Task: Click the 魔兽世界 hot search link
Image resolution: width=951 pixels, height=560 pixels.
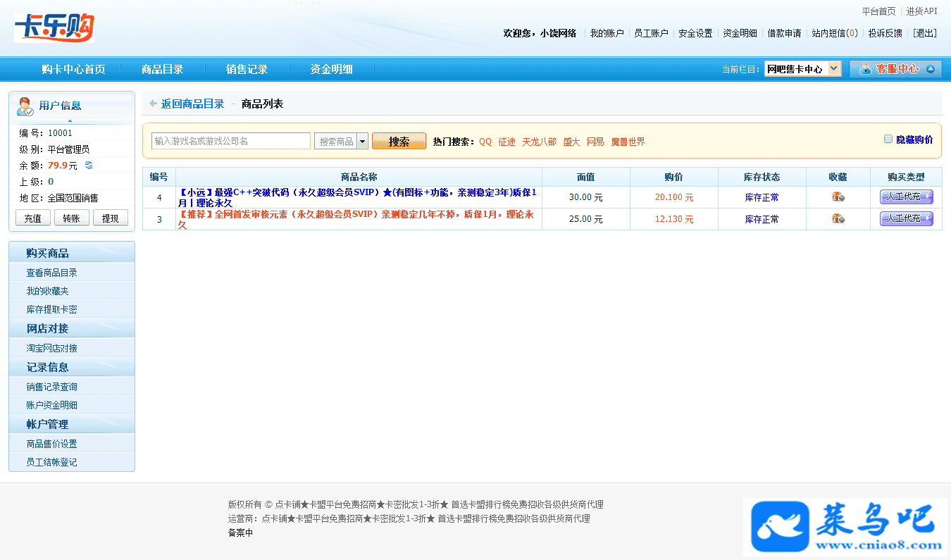Action: 628,142
